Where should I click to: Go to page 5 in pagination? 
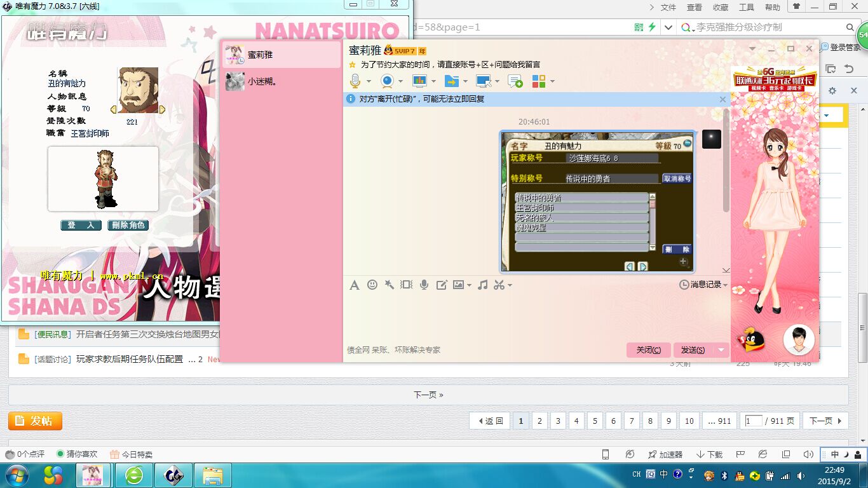coord(595,421)
